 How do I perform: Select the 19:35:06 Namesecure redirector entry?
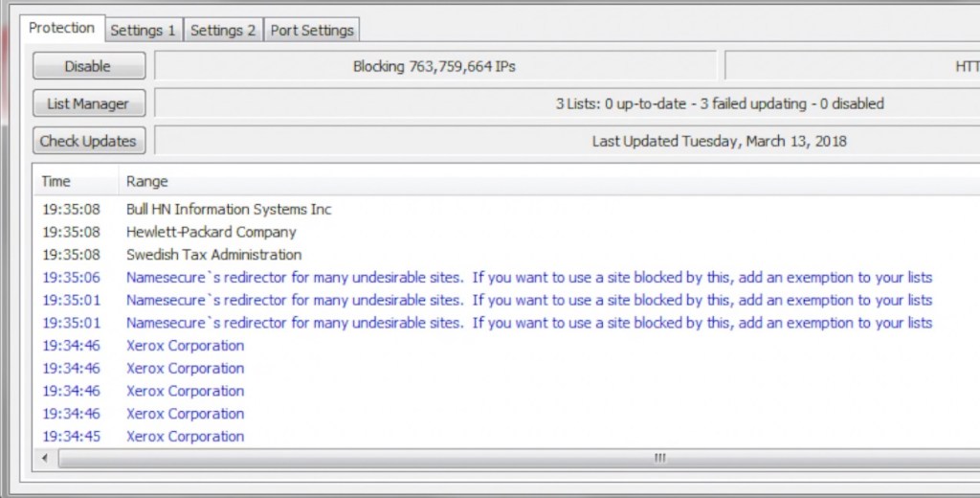coord(528,278)
